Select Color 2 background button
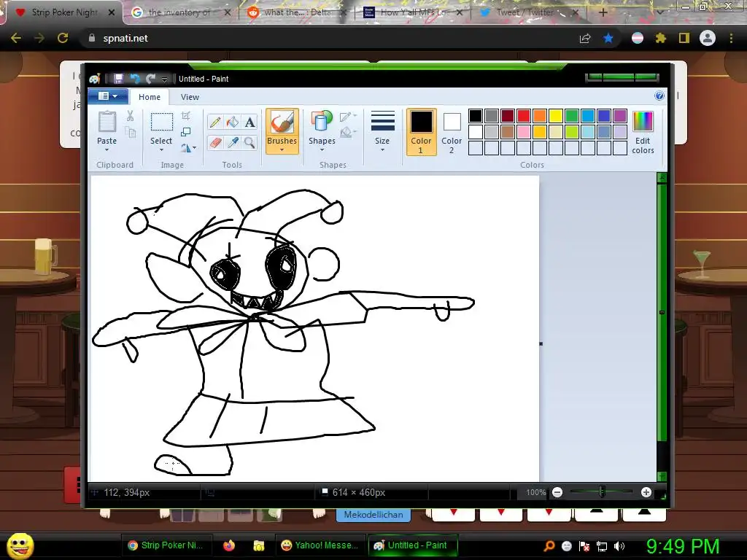 (x=452, y=132)
